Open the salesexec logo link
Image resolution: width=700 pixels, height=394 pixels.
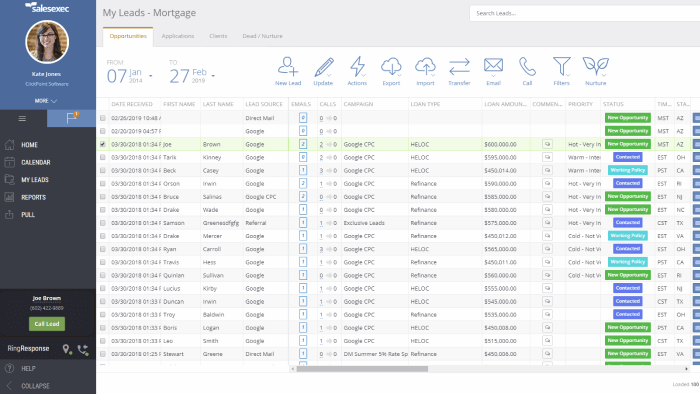point(47,8)
